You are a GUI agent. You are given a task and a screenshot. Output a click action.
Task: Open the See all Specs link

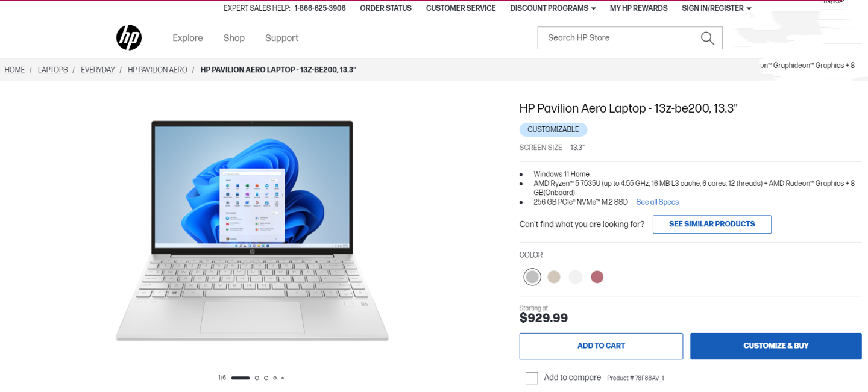click(657, 202)
